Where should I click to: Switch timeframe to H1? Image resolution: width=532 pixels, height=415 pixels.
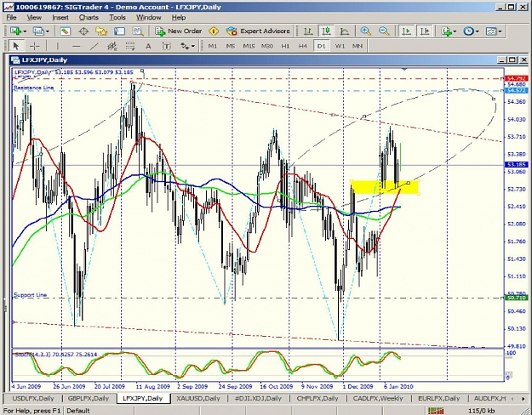tap(285, 46)
